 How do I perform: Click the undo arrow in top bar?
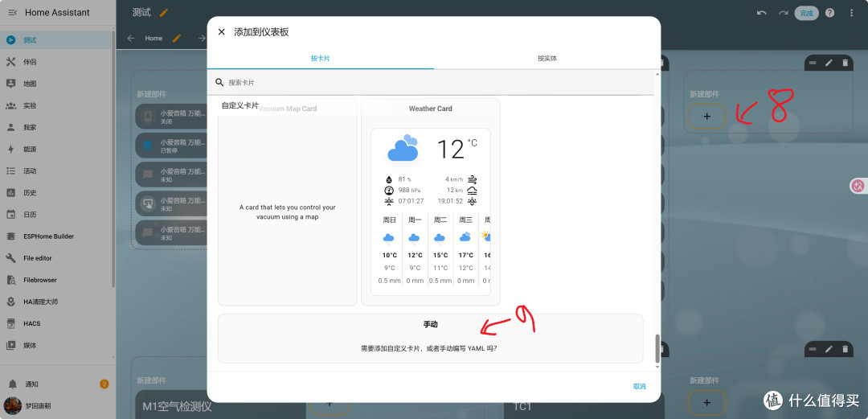(762, 13)
